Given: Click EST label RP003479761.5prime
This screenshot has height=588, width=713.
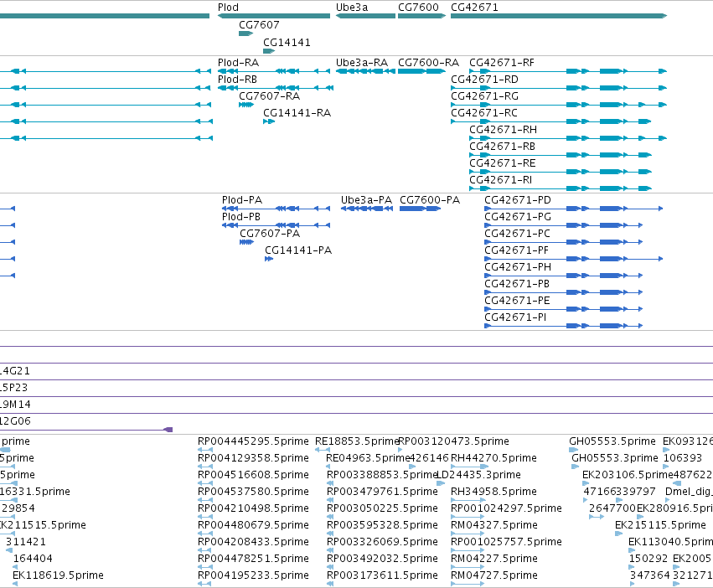Looking at the screenshot, I should pos(382,492).
